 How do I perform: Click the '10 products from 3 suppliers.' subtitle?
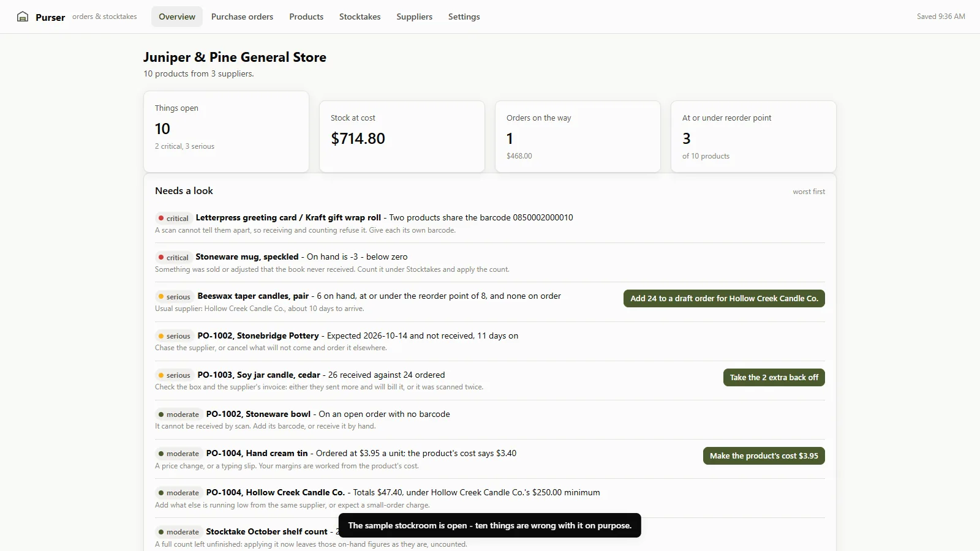point(198,73)
